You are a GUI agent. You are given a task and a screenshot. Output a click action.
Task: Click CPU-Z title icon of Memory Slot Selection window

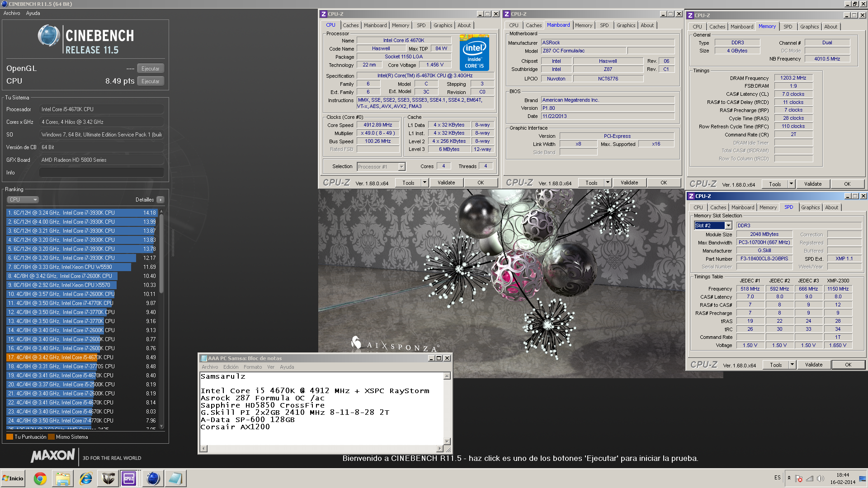tap(691, 196)
